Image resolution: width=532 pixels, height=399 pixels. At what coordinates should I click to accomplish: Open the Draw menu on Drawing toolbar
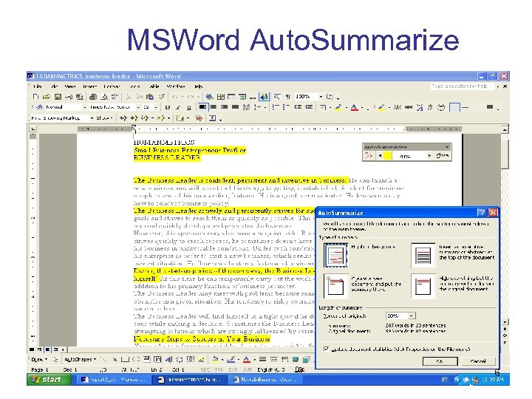[x=39, y=359]
